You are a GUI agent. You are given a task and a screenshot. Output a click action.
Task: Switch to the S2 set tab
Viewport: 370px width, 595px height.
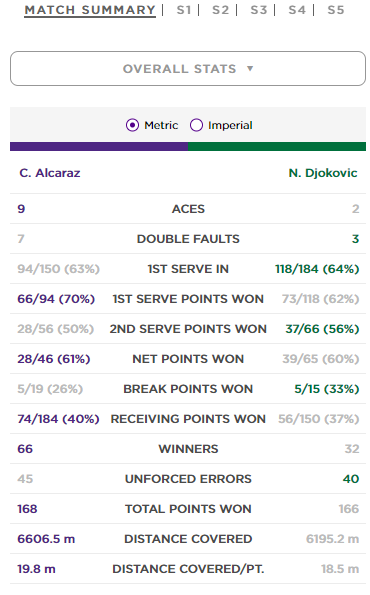[x=221, y=10]
